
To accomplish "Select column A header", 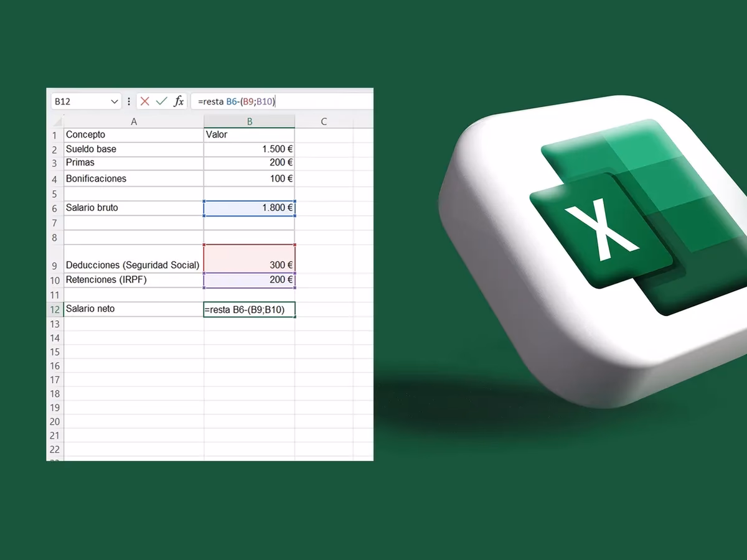I will 134,122.
